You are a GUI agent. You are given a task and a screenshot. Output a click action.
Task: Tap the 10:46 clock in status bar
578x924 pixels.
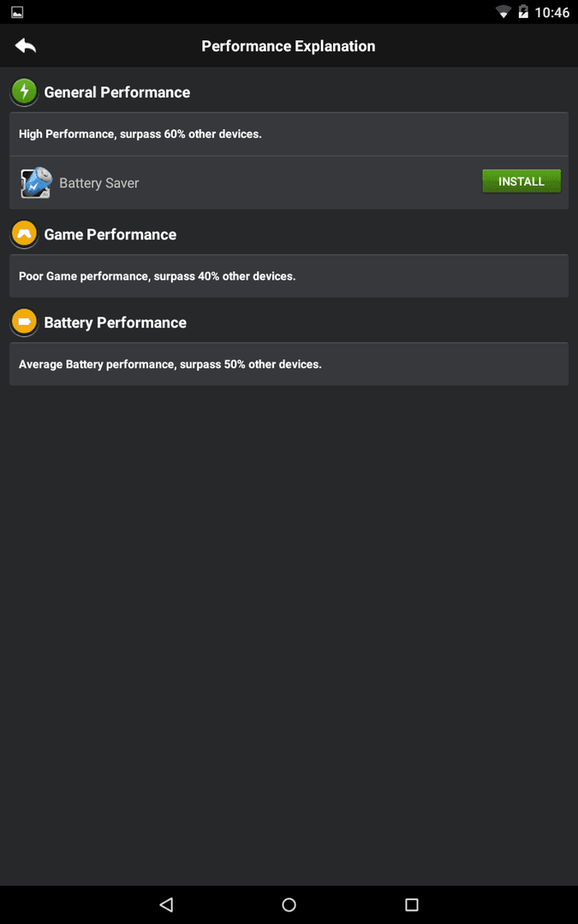[x=552, y=12]
